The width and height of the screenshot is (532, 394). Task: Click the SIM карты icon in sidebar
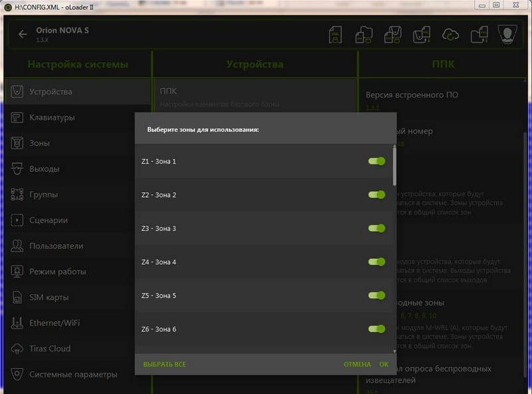(x=17, y=297)
